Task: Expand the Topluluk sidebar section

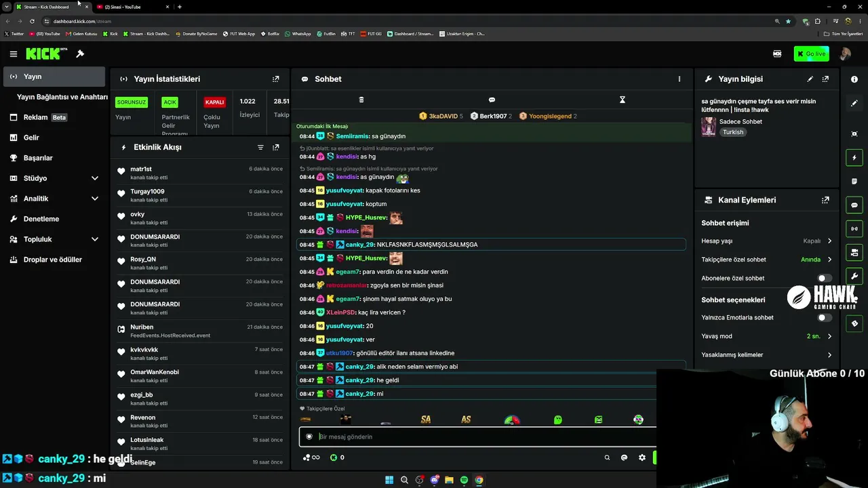Action: tap(94, 239)
